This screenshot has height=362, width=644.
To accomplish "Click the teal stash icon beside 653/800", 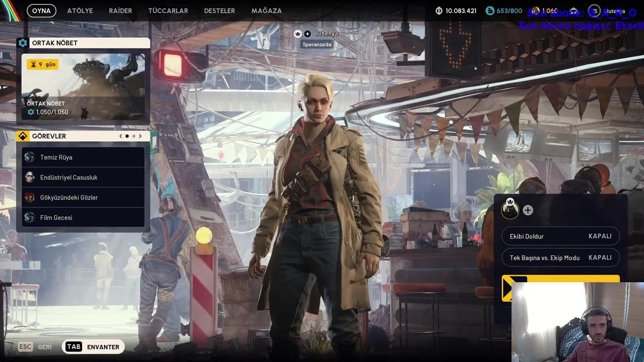I will (490, 11).
